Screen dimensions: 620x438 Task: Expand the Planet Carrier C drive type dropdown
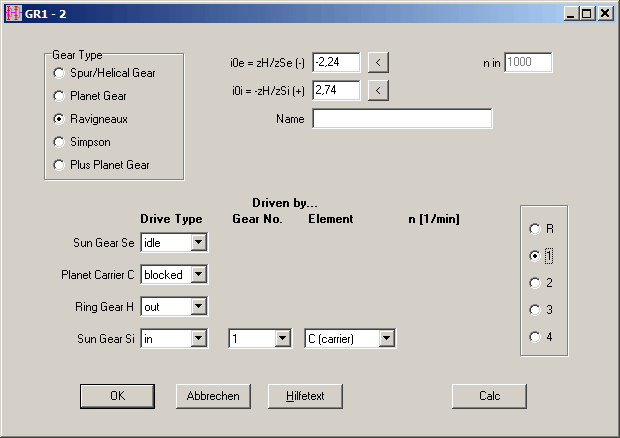pos(198,274)
